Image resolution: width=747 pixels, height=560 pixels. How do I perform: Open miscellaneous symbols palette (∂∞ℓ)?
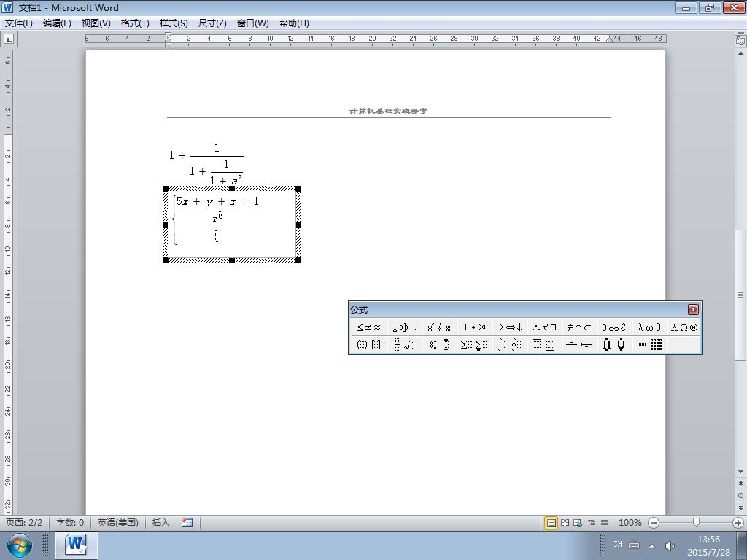(x=614, y=327)
